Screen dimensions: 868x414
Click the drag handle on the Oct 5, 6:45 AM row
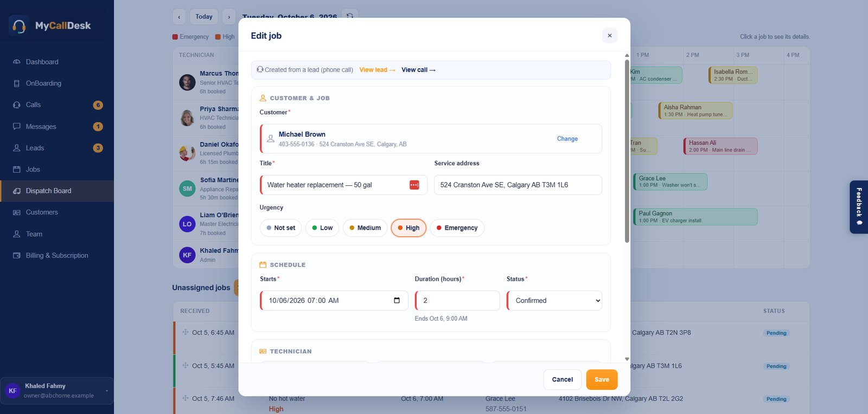(186, 332)
